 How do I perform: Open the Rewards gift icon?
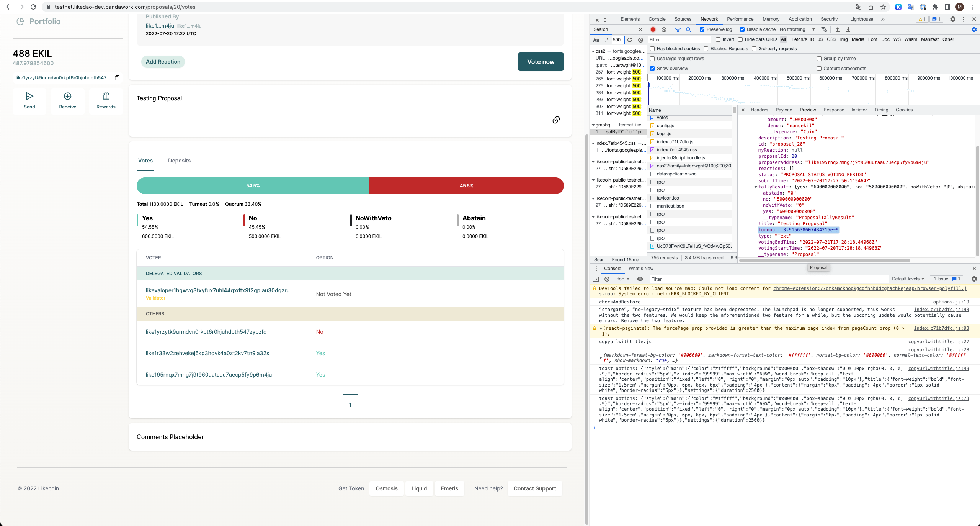(106, 96)
